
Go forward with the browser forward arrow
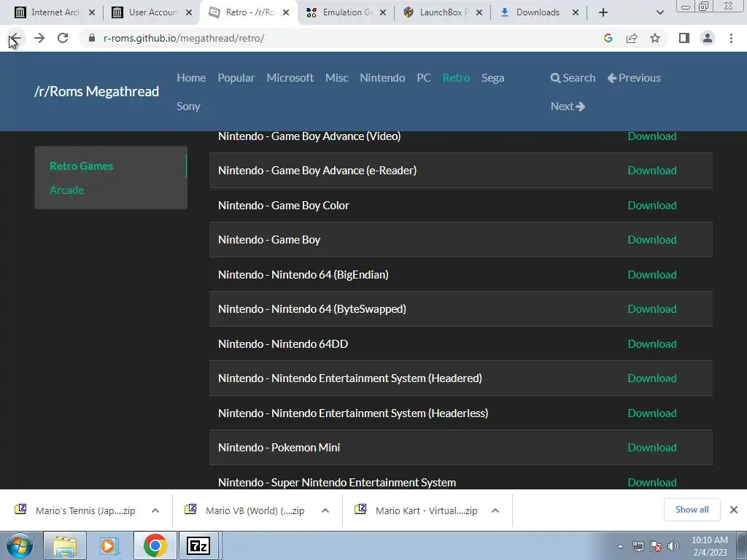[x=39, y=38]
